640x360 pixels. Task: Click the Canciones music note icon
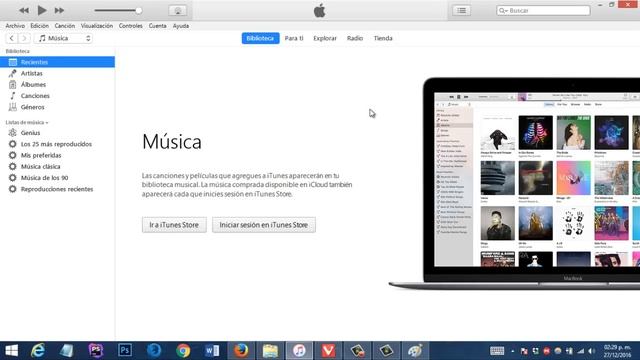[x=13, y=96]
